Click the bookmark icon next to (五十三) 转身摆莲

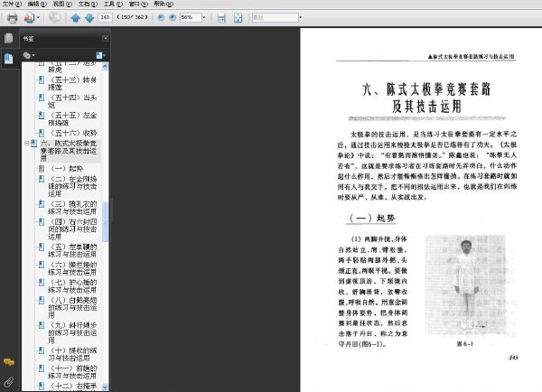pyautogui.click(x=42, y=79)
